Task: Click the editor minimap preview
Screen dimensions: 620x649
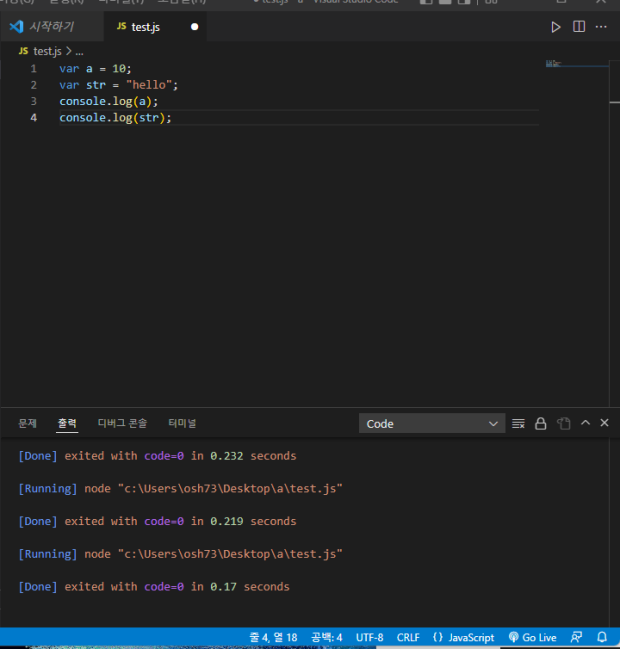Action: [577, 64]
